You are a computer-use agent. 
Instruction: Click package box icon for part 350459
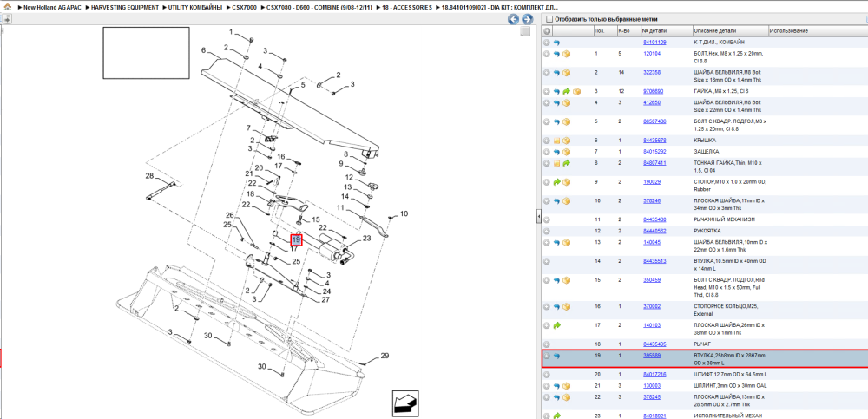point(567,280)
